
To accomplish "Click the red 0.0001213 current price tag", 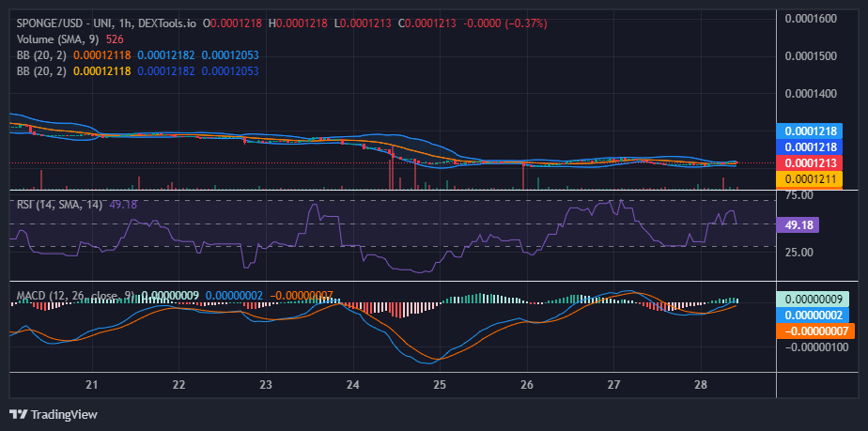I will coord(810,162).
